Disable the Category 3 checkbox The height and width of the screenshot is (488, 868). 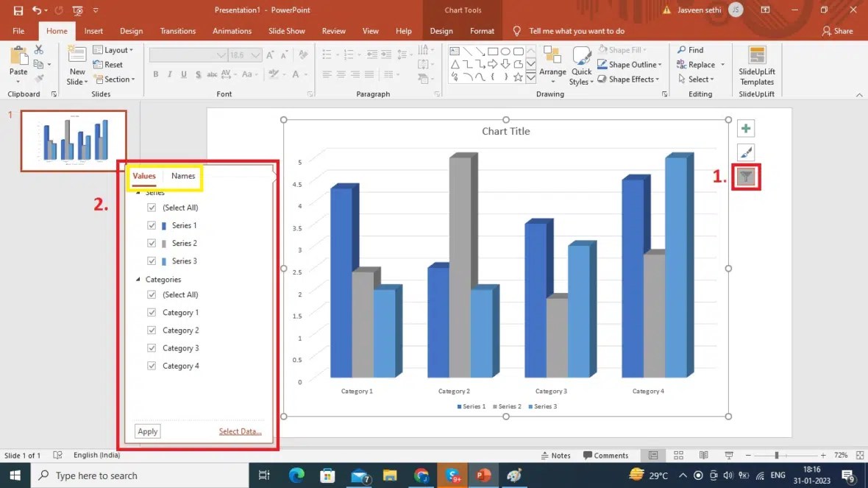coord(152,347)
